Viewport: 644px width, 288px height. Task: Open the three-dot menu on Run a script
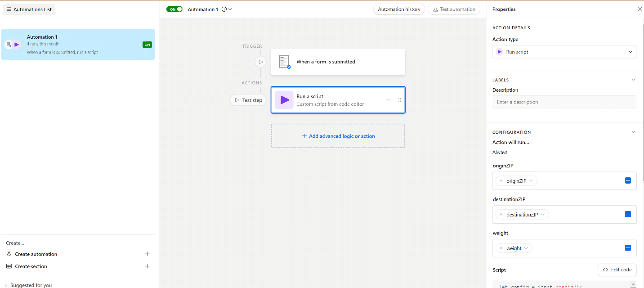coord(389,100)
